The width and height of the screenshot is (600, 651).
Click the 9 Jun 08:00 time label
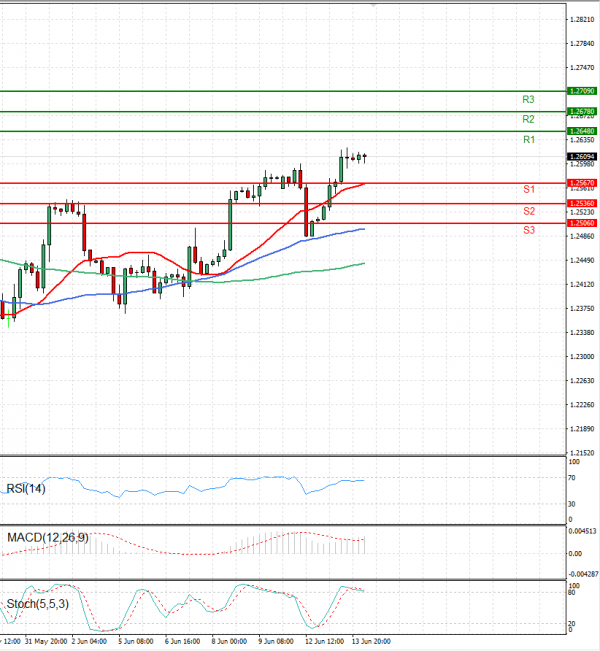click(276, 641)
